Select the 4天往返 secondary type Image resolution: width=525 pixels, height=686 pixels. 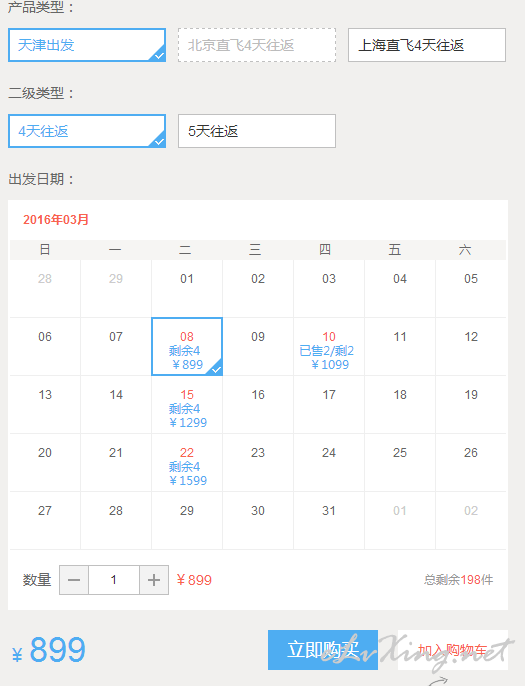pyautogui.click(x=87, y=131)
